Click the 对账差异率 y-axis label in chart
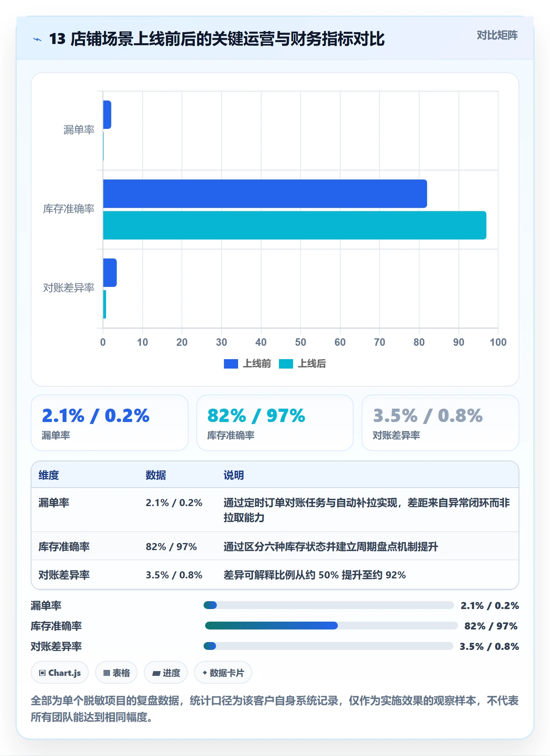Image resolution: width=550 pixels, height=756 pixels. pyautogui.click(x=69, y=288)
